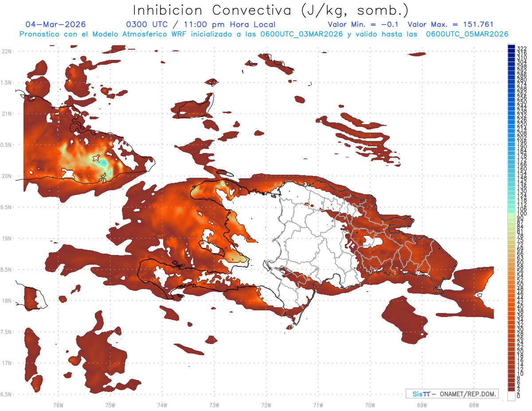Click the "21N" latitude label
The width and height of the screenshot is (532, 411).
7,114
